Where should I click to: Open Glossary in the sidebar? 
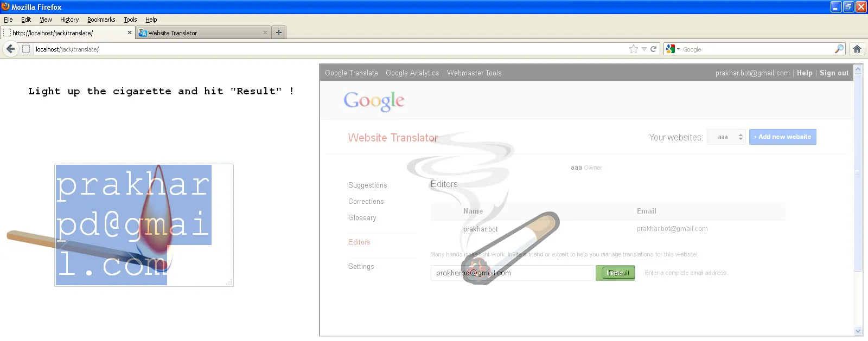click(x=362, y=217)
